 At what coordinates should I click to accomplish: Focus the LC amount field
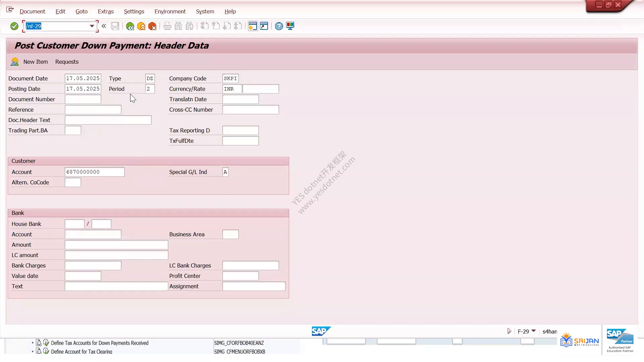116,255
